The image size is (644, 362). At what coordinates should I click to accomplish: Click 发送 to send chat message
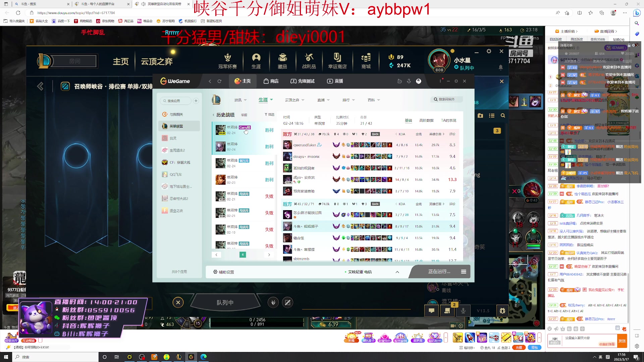pos(622,341)
